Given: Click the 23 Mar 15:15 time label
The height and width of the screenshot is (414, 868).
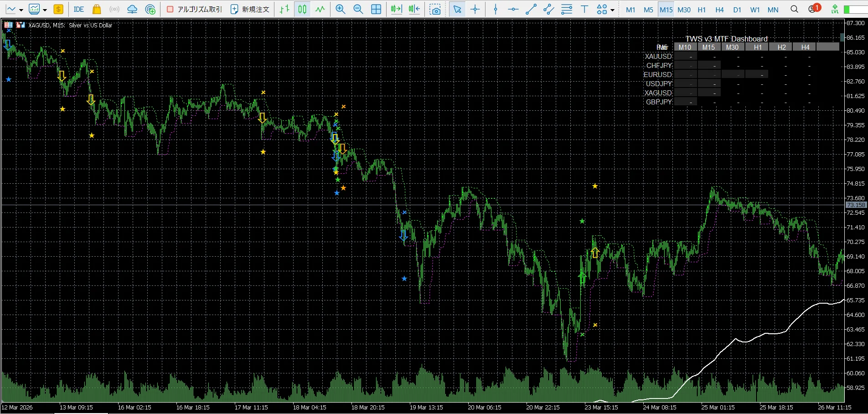Looking at the screenshot, I should (x=601, y=407).
